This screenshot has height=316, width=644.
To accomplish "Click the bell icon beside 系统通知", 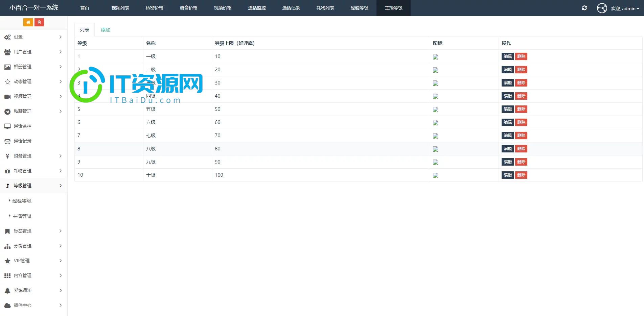I will tap(7, 291).
